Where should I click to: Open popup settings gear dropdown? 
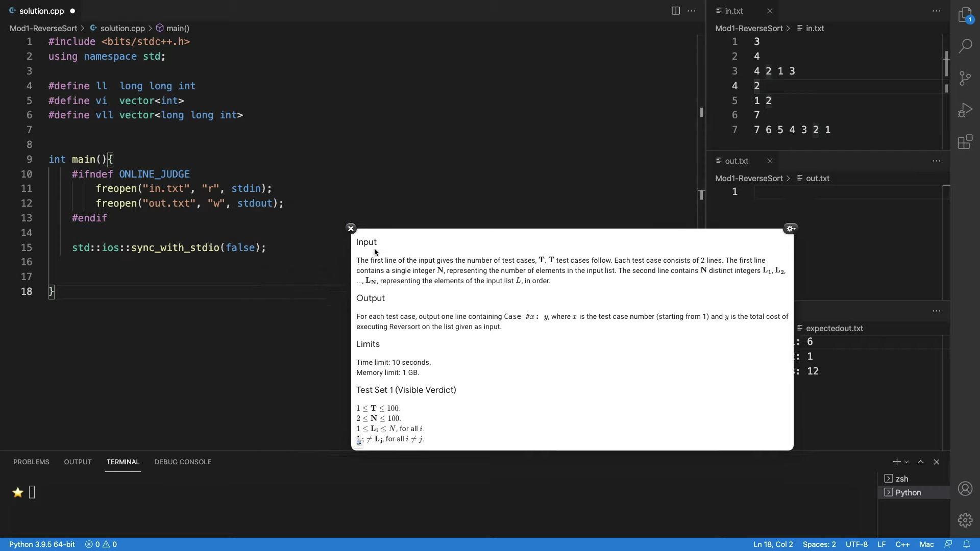[790, 229]
